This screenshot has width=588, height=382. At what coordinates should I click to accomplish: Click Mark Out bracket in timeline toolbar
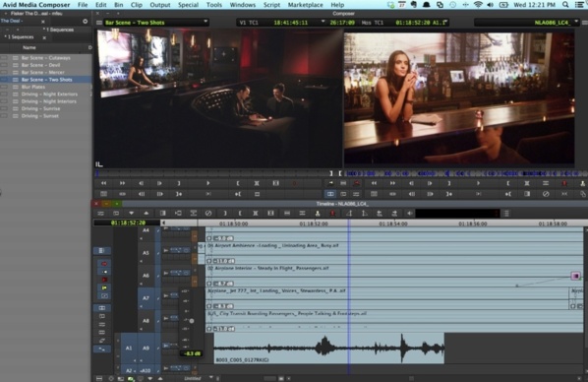(225, 214)
